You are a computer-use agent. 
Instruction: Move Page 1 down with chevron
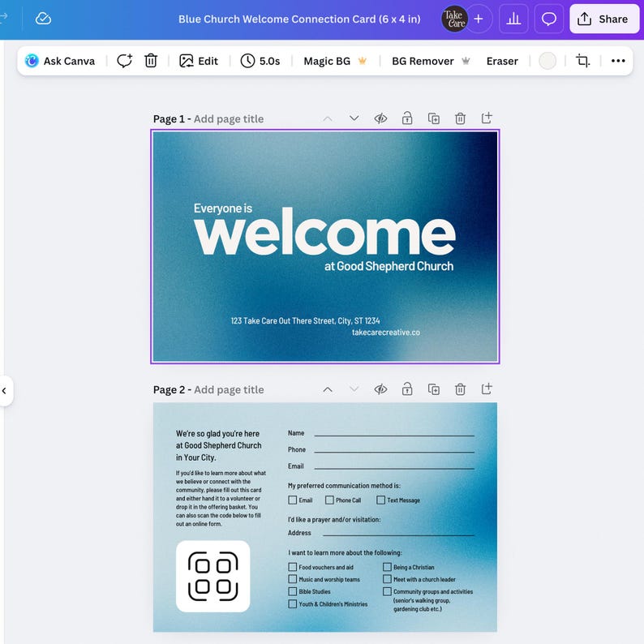(354, 118)
